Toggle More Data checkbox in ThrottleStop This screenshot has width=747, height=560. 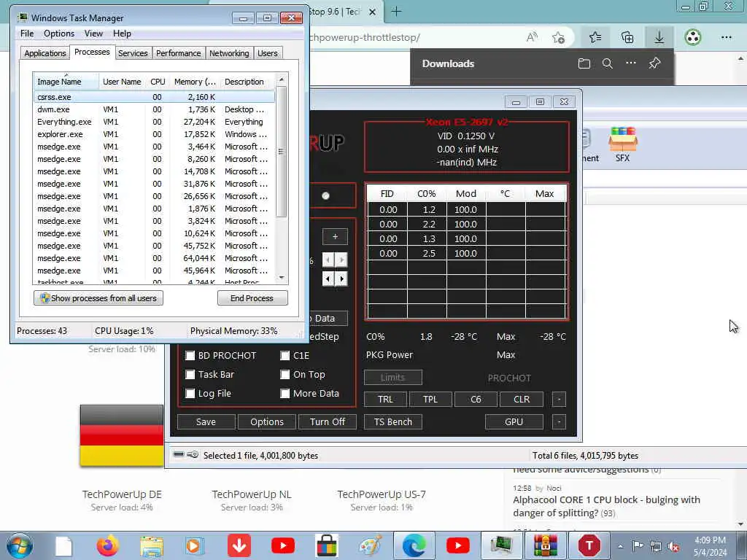(285, 394)
